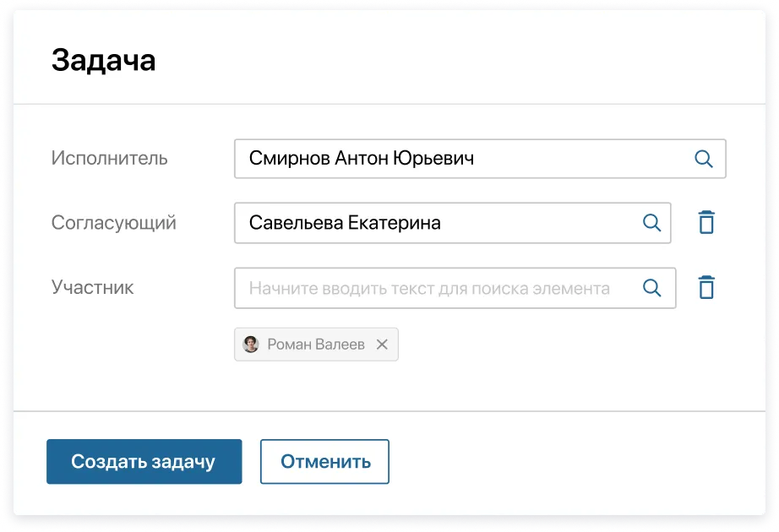The height and width of the screenshot is (532, 779).
Task: Click the placeholder text in the Участник field
Action: tap(428, 288)
